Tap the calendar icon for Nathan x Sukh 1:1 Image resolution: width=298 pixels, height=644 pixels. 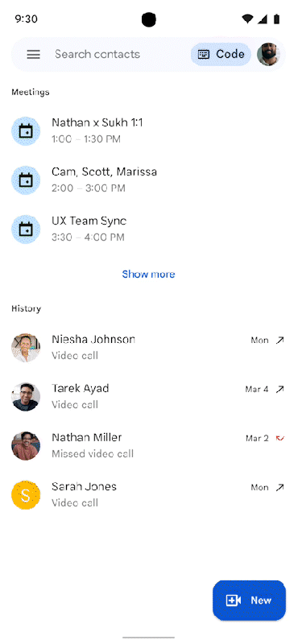[26, 131]
